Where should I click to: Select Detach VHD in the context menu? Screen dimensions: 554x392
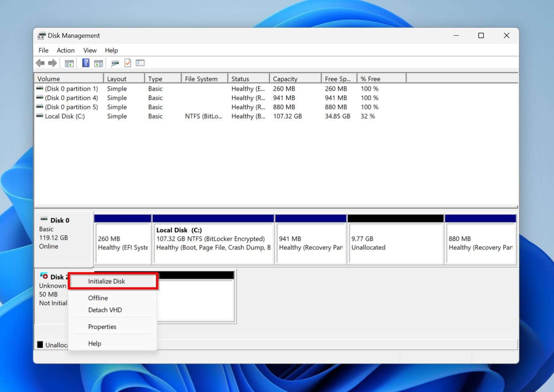[x=105, y=310]
